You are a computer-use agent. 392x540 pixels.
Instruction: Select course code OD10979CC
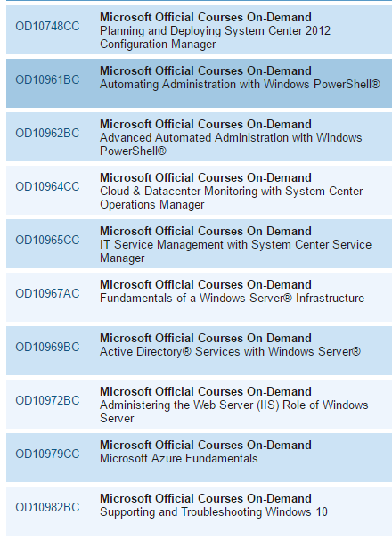(x=47, y=454)
